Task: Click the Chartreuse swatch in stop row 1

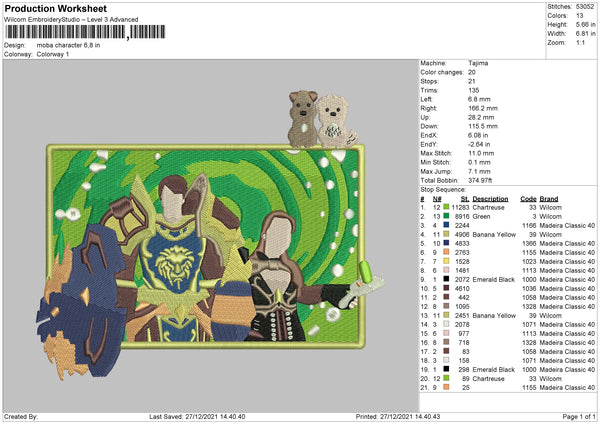Action: coord(446,207)
